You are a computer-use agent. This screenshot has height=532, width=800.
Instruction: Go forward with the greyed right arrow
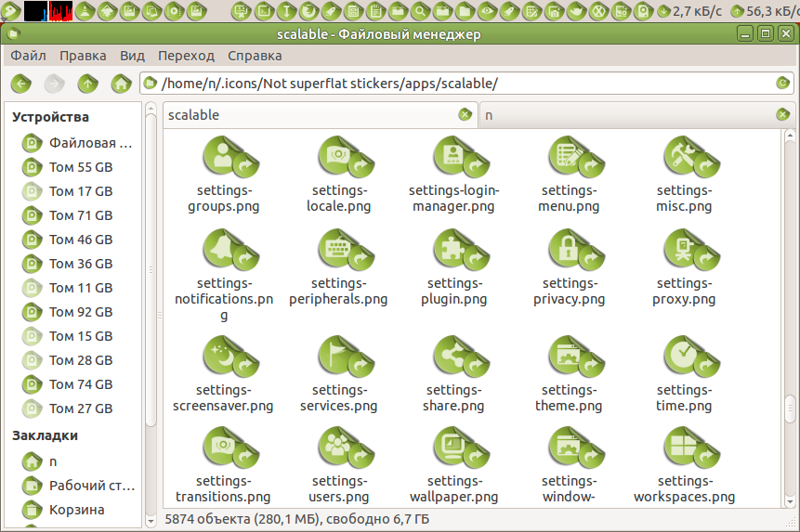click(x=54, y=83)
